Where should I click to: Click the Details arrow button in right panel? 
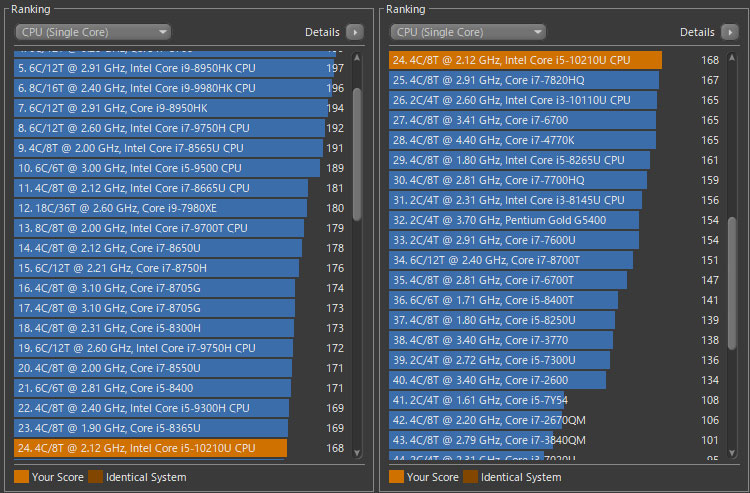click(729, 32)
